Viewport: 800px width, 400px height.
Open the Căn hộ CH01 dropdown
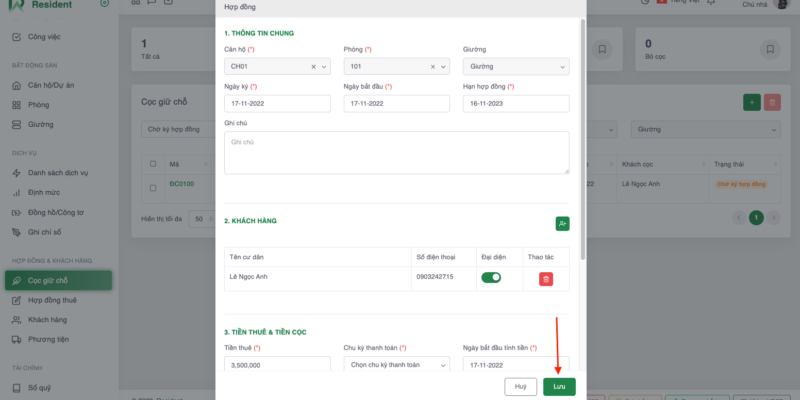[x=268, y=67]
